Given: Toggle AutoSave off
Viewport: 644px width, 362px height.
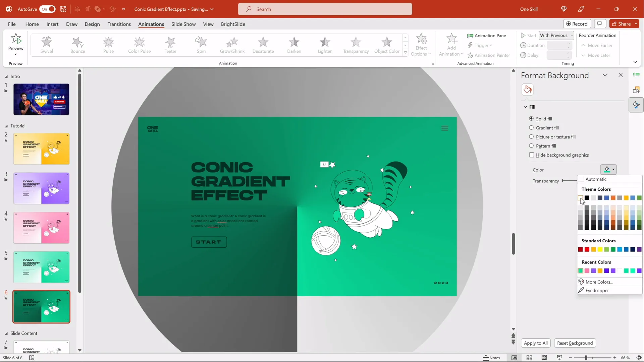Looking at the screenshot, I should tap(47, 9).
